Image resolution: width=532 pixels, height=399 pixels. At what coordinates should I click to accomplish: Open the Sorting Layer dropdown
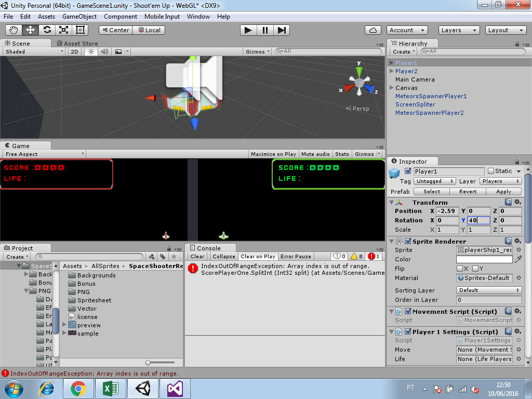tap(488, 290)
